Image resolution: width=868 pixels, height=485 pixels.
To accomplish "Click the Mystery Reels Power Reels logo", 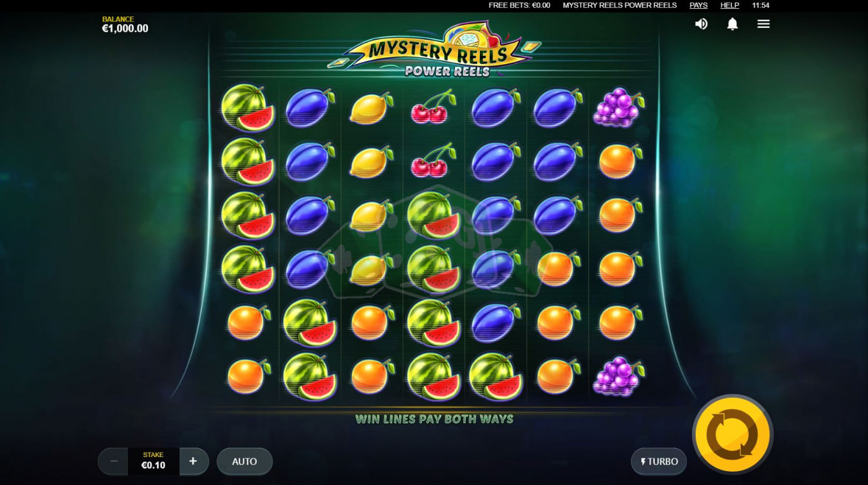I will [435, 50].
